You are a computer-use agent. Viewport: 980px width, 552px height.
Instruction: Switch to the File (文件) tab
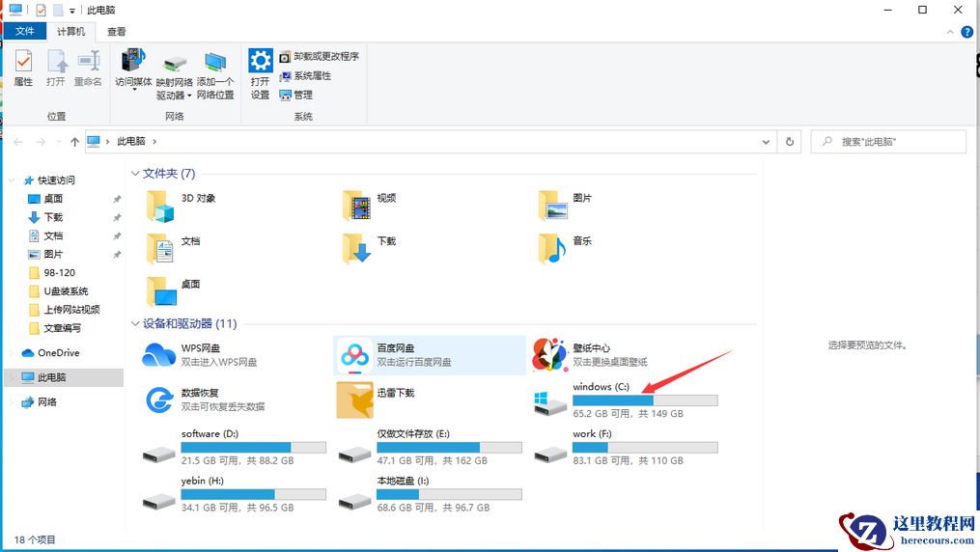click(24, 31)
